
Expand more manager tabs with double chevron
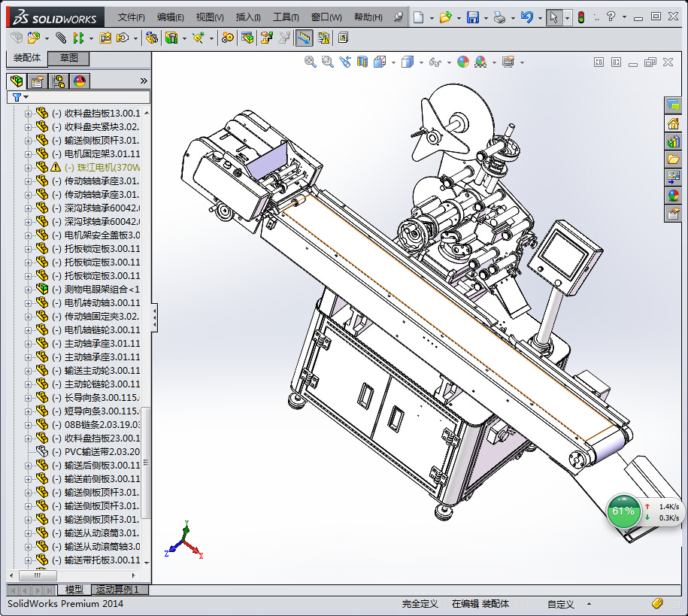144,80
